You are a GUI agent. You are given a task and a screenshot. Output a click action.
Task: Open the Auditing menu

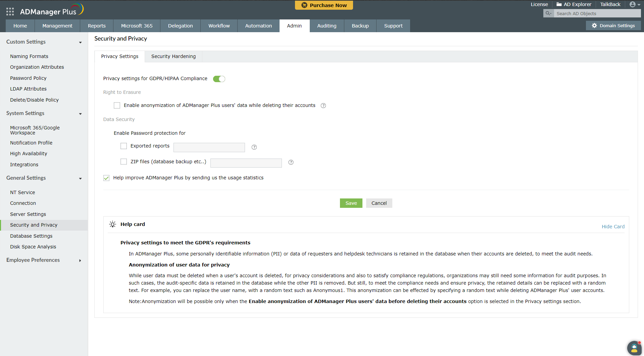pos(327,25)
